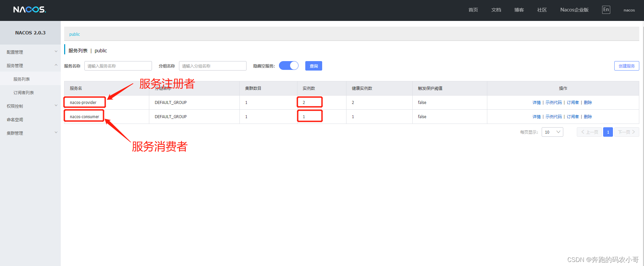The image size is (644, 266).
Task: Toggle the 隐藏空服务 switch
Action: coord(289,65)
